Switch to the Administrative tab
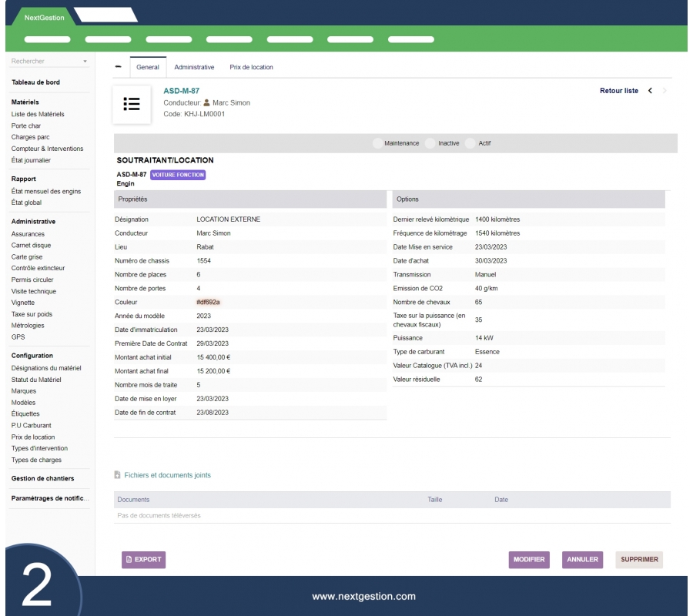The image size is (693, 616). click(x=194, y=67)
